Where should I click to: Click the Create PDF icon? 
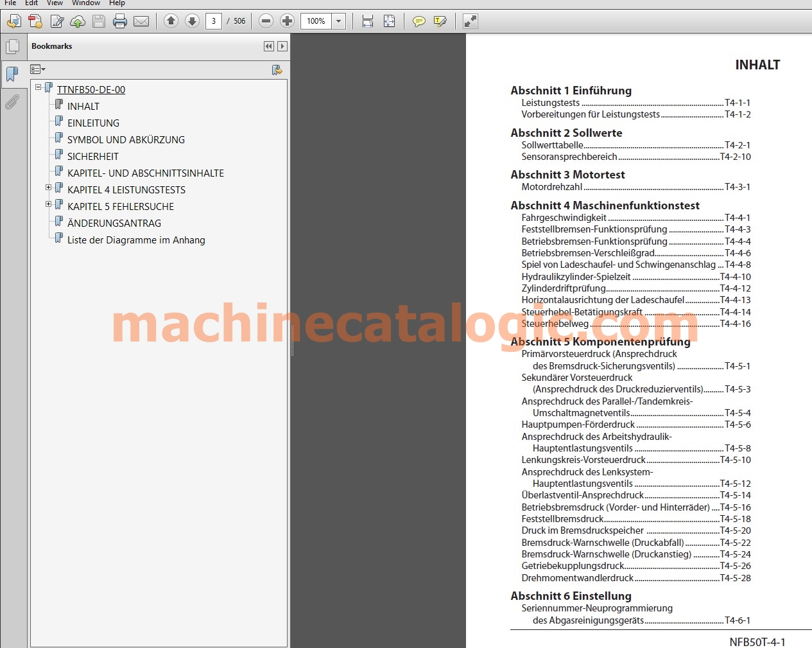click(x=35, y=22)
